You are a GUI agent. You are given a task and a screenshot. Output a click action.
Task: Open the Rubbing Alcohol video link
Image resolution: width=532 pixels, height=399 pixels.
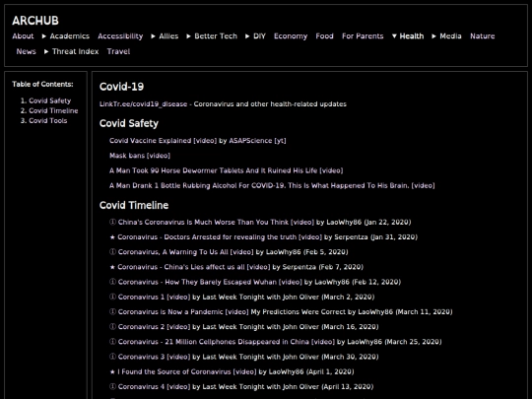point(272,185)
